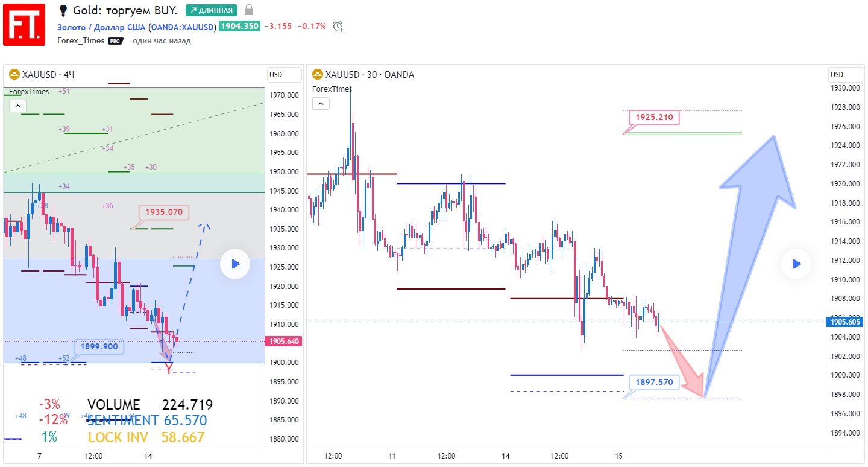Click the 1935.070 price label on 4H chart
The image size is (868, 467).
(x=164, y=212)
